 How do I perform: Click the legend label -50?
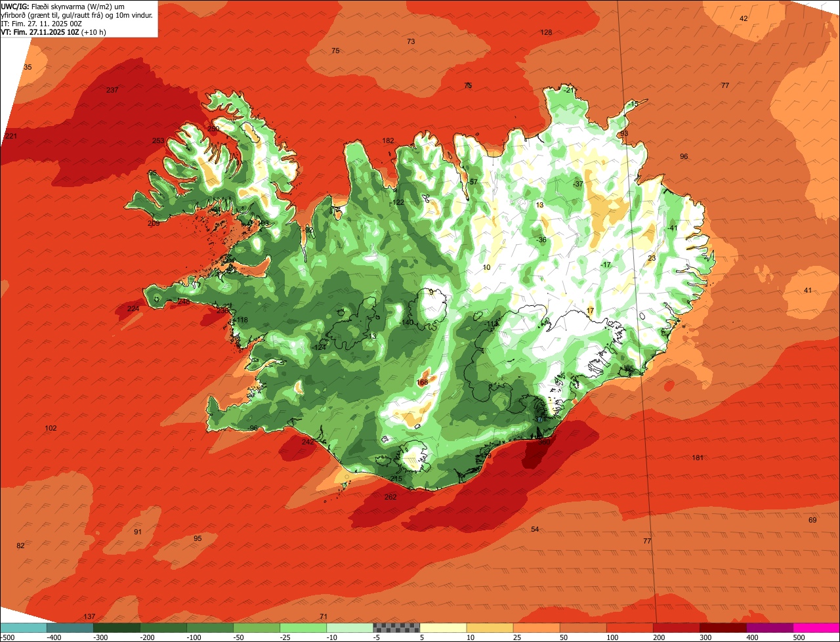pos(239,637)
